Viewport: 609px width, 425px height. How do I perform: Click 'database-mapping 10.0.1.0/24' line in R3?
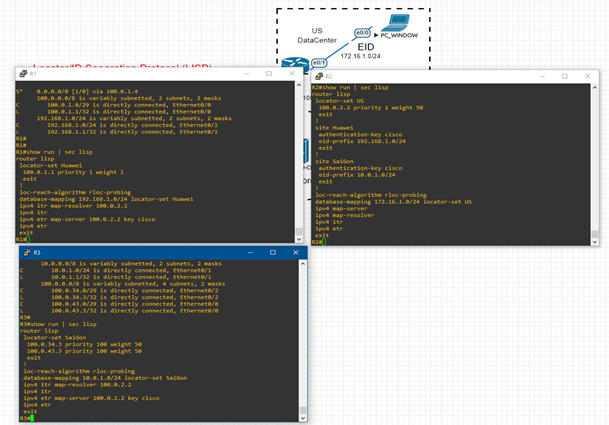105,378
